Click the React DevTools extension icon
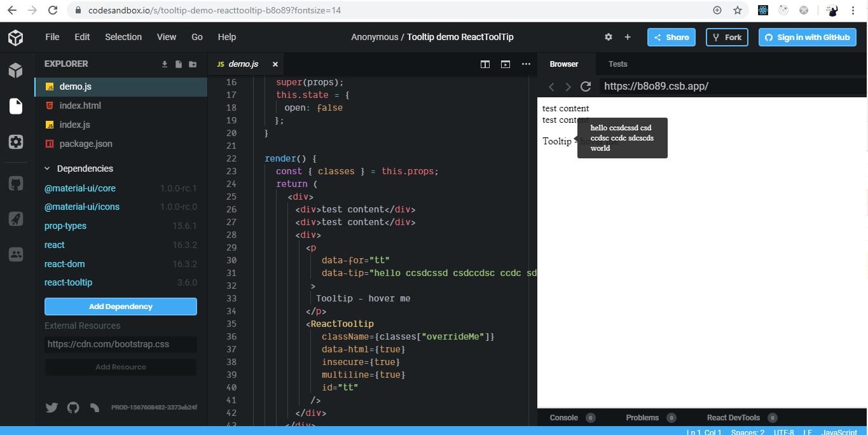Viewport: 868px width, 435px height. click(x=763, y=10)
